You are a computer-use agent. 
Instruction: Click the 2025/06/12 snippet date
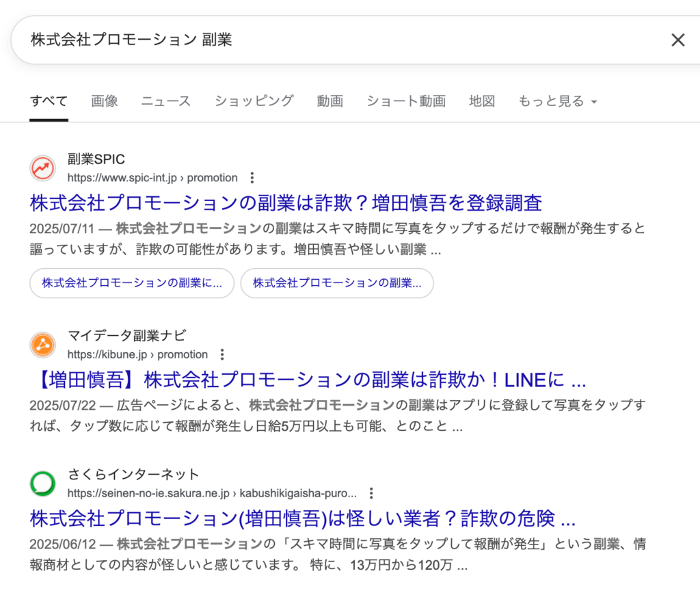coord(63,544)
